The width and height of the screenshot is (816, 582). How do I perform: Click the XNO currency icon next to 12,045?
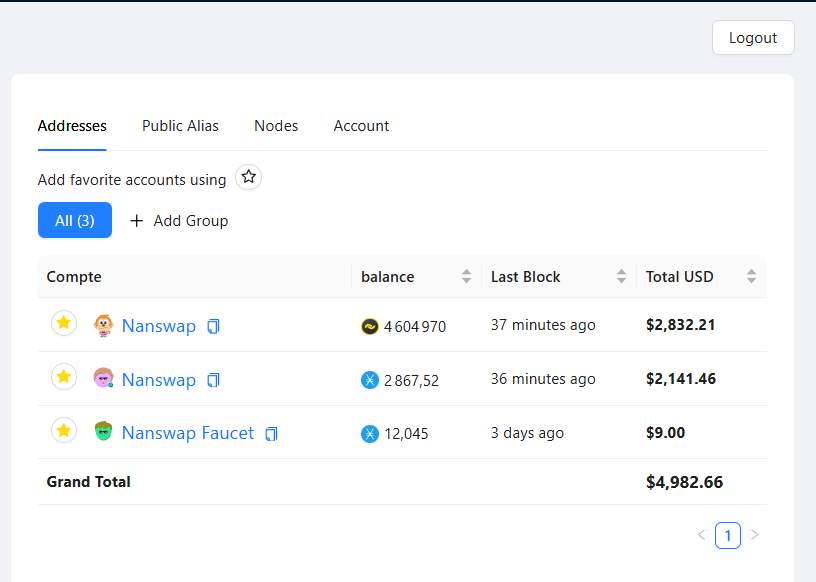pyautogui.click(x=368, y=432)
